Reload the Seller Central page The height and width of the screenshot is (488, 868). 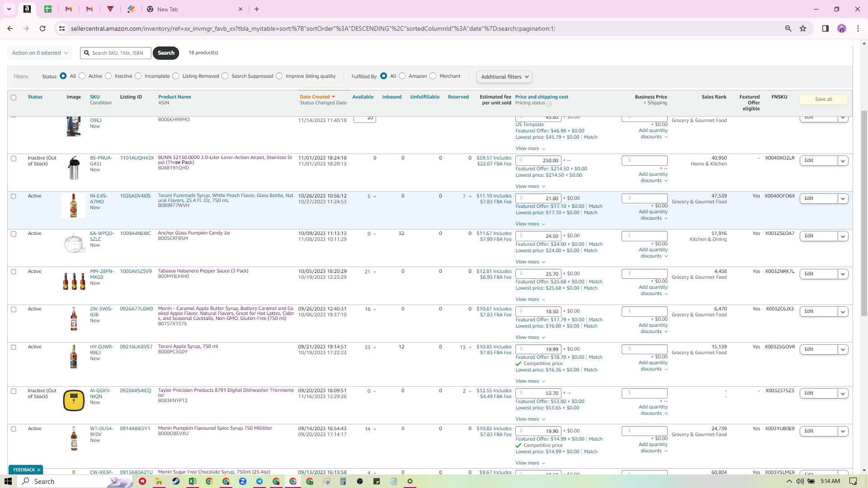[42, 28]
